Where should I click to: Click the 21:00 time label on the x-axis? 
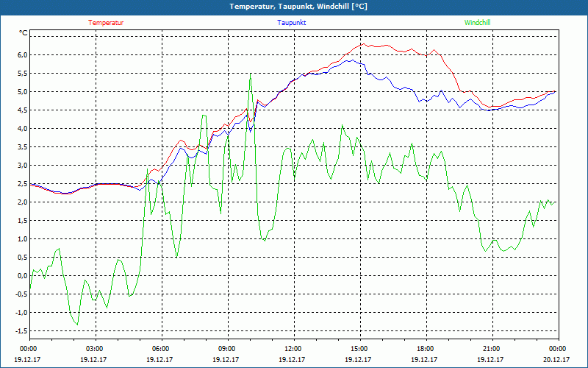492,348
